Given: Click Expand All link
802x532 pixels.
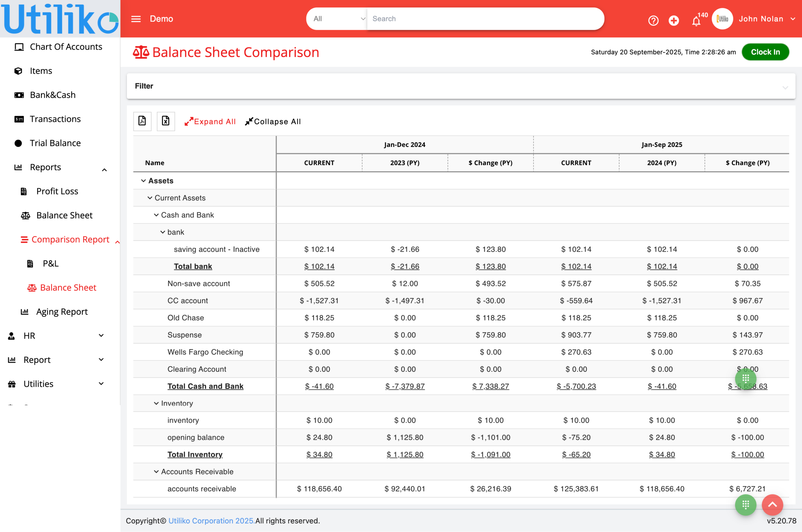Looking at the screenshot, I should coord(210,121).
